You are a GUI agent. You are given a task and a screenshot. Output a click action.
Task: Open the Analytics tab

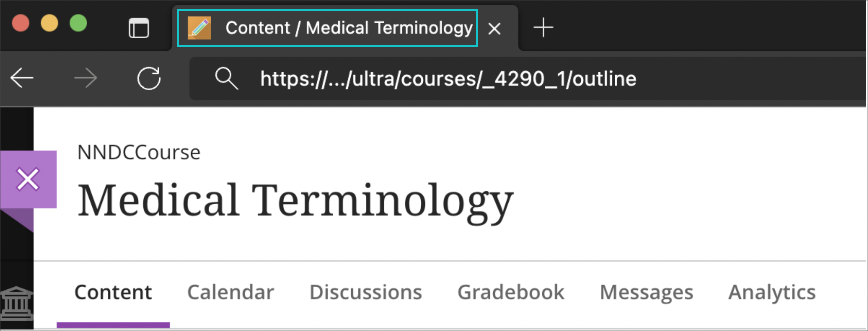tap(772, 292)
